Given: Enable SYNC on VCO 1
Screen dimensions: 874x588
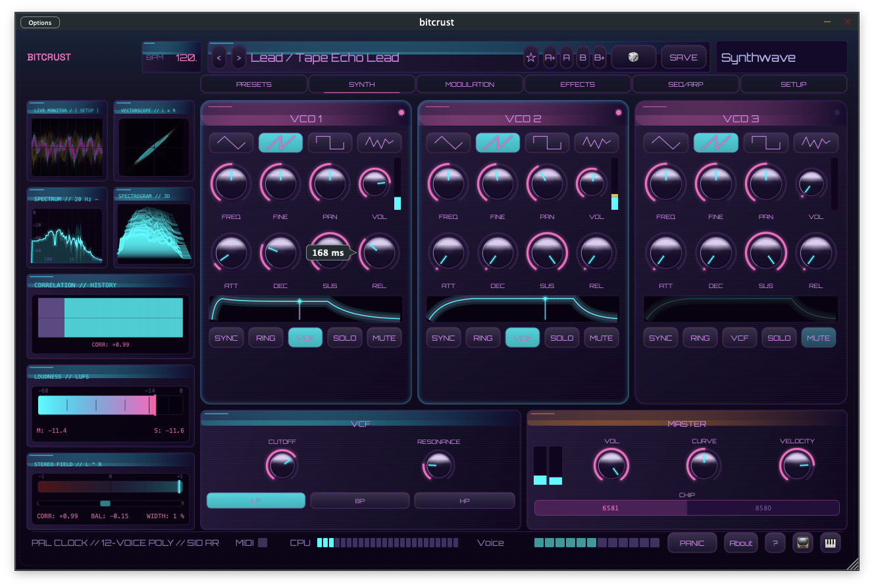Looking at the screenshot, I should coord(226,337).
